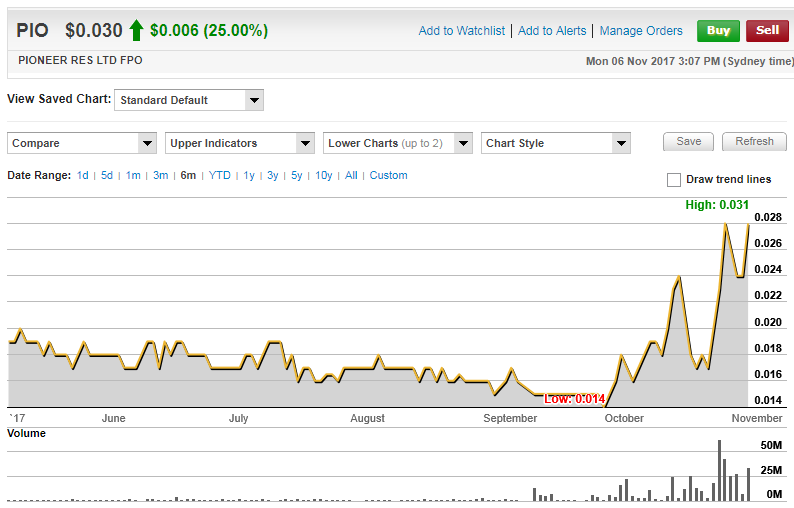
Task: Click the Add to Watchlist link
Action: pyautogui.click(x=462, y=31)
